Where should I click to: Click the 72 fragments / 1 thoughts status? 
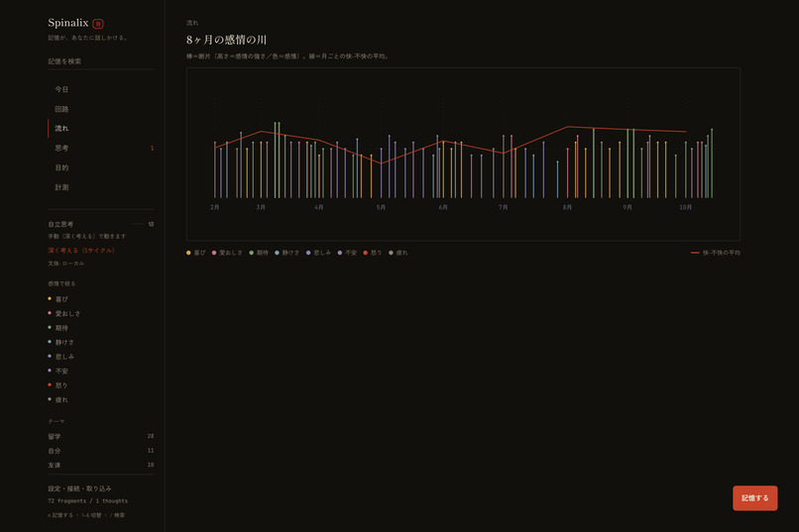(x=87, y=501)
